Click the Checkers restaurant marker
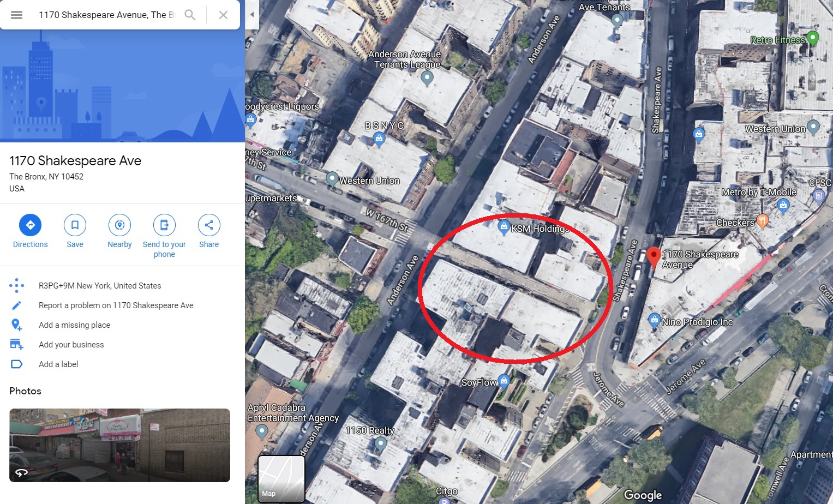Screen dimensions: 833x504 (763, 220)
